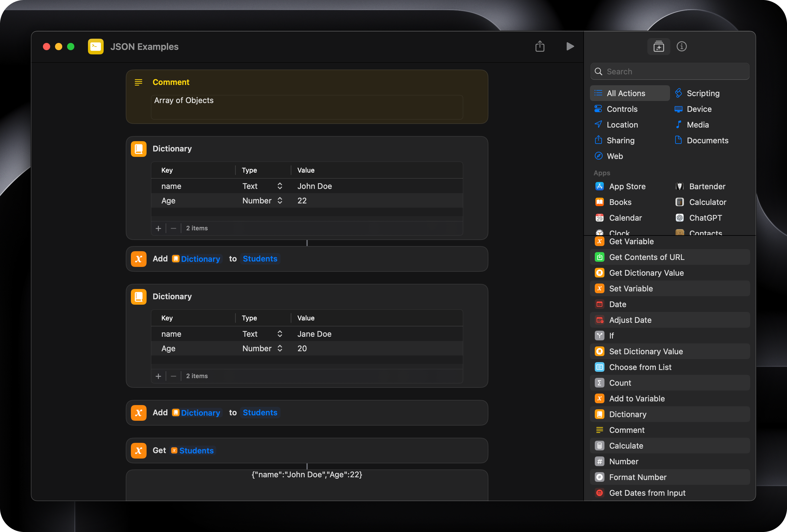Remove an item from the second Dictionary

[x=173, y=376]
